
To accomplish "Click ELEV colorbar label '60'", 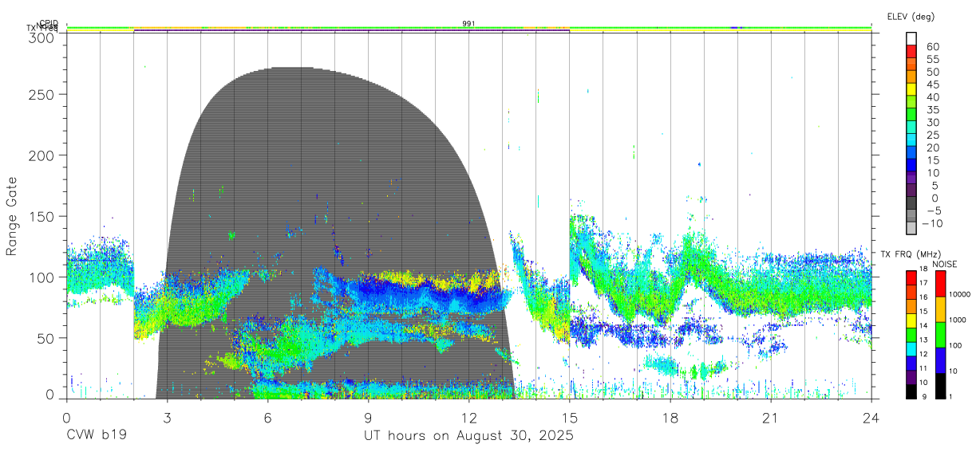I will click(x=932, y=47).
